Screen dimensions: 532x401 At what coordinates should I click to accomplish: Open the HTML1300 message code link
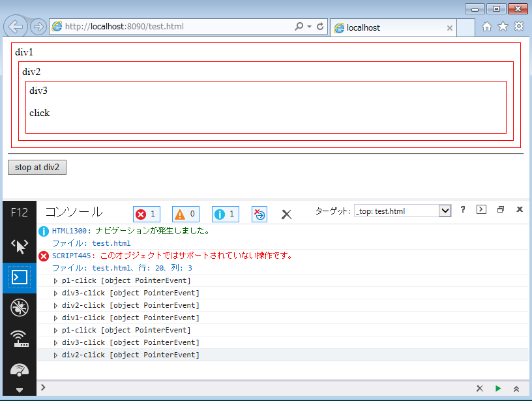(70, 231)
